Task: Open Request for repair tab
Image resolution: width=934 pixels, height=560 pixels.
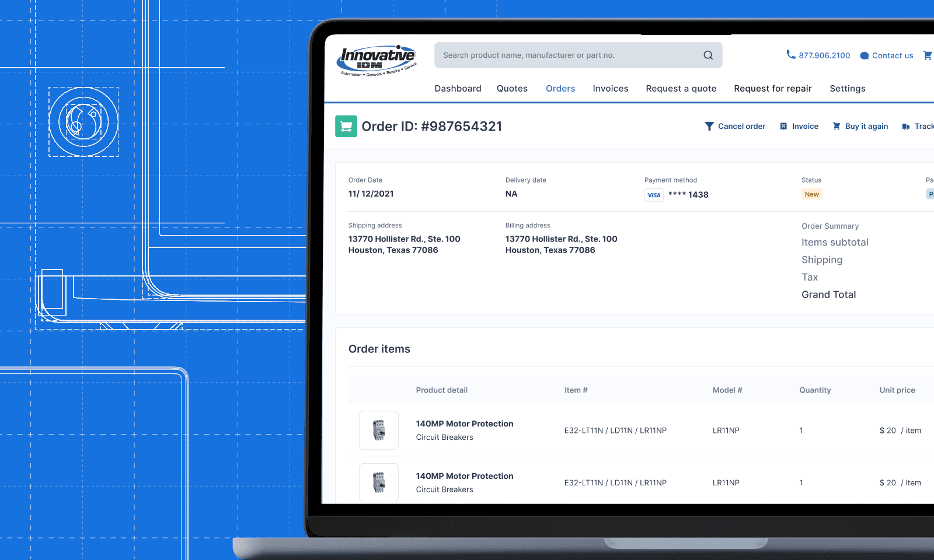Action: click(x=773, y=89)
